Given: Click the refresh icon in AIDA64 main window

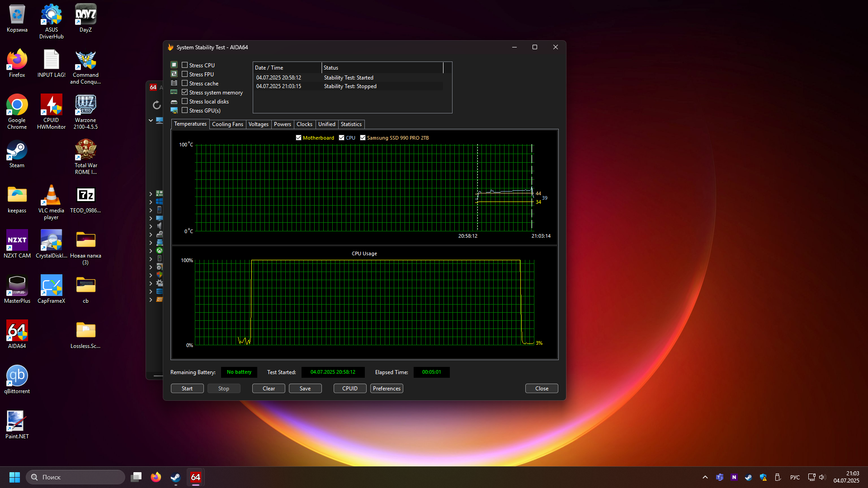Looking at the screenshot, I should pos(156,105).
